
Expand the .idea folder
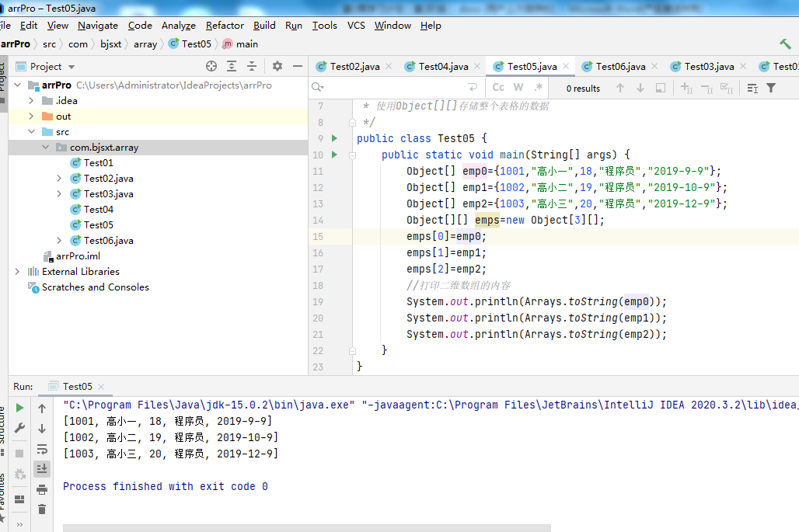click(31, 101)
